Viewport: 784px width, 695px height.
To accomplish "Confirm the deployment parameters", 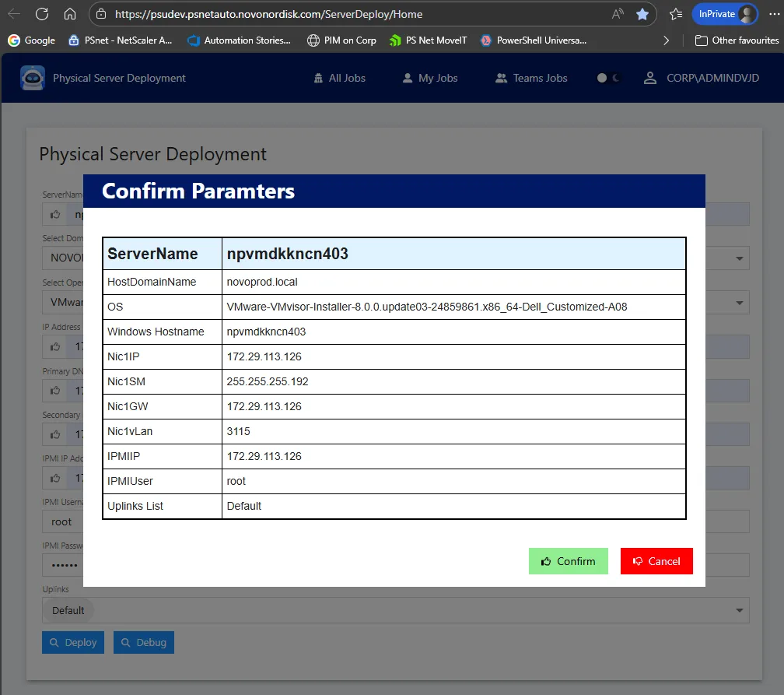I will [568, 561].
